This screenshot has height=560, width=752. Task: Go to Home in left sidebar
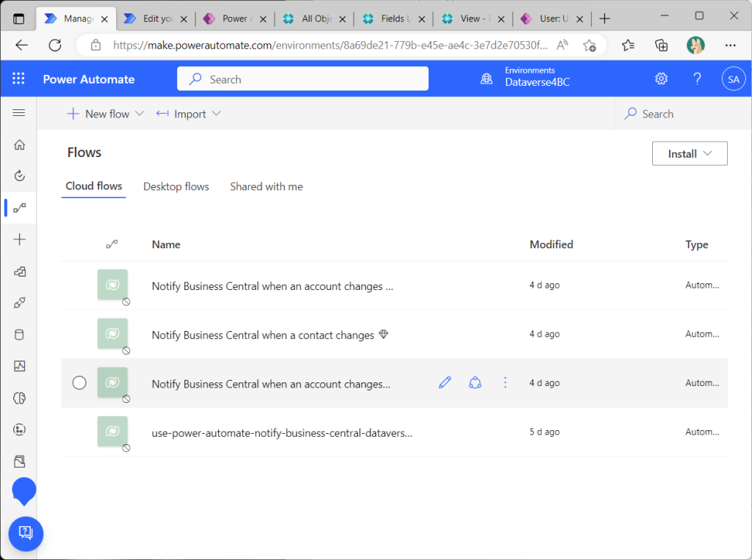(20, 145)
